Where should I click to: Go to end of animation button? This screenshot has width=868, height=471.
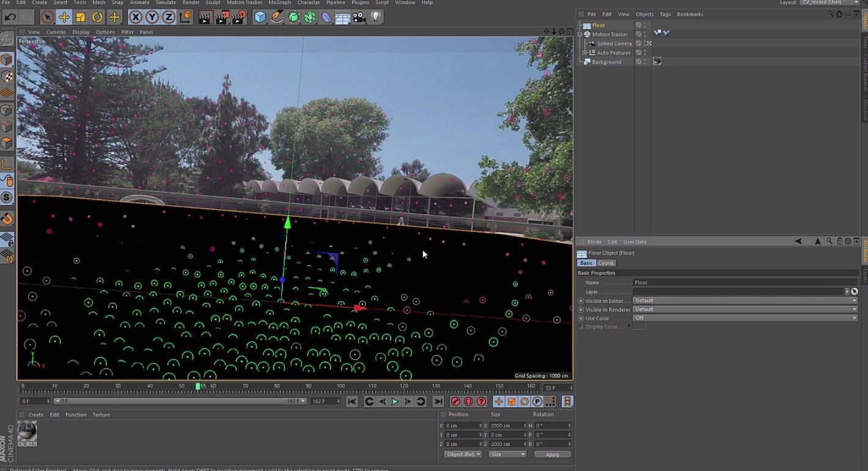coord(438,401)
